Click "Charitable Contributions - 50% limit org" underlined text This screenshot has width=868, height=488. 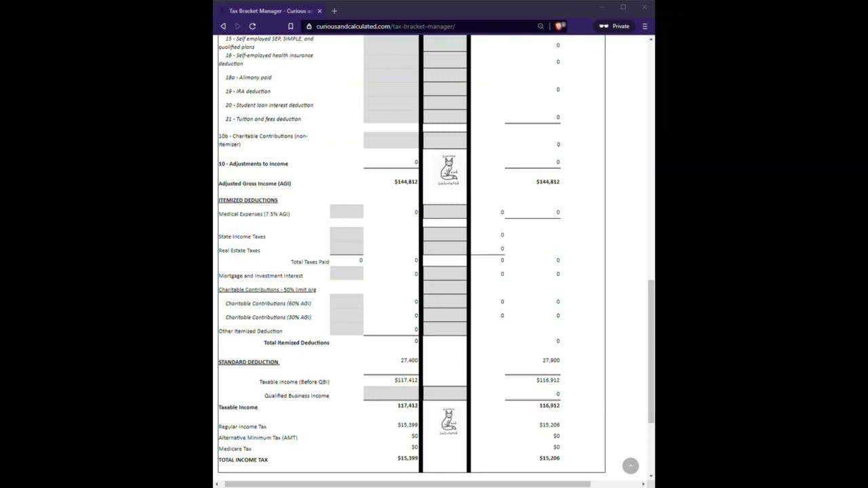coord(267,289)
